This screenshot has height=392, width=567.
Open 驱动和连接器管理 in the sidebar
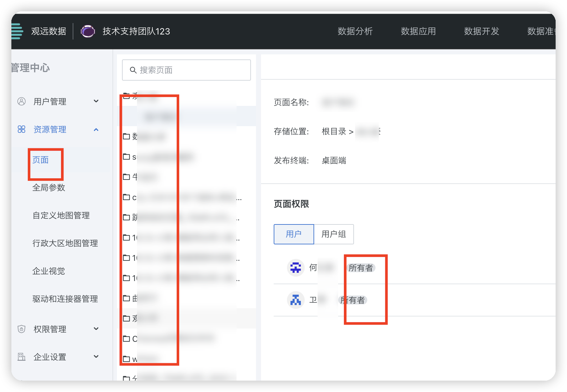(x=65, y=299)
